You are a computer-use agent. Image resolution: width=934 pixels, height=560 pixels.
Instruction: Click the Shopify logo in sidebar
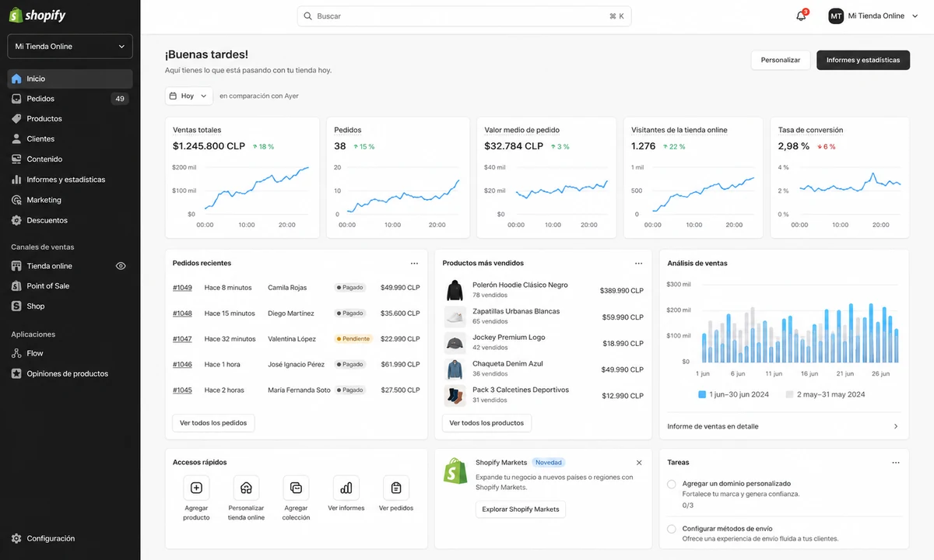(x=37, y=16)
